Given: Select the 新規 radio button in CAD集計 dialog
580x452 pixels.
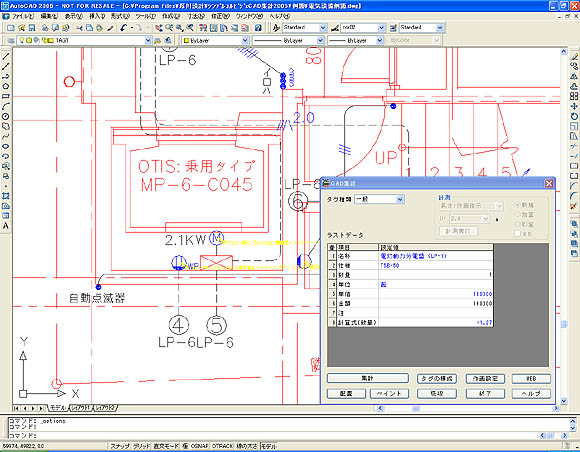Looking at the screenshot, I should (x=517, y=205).
